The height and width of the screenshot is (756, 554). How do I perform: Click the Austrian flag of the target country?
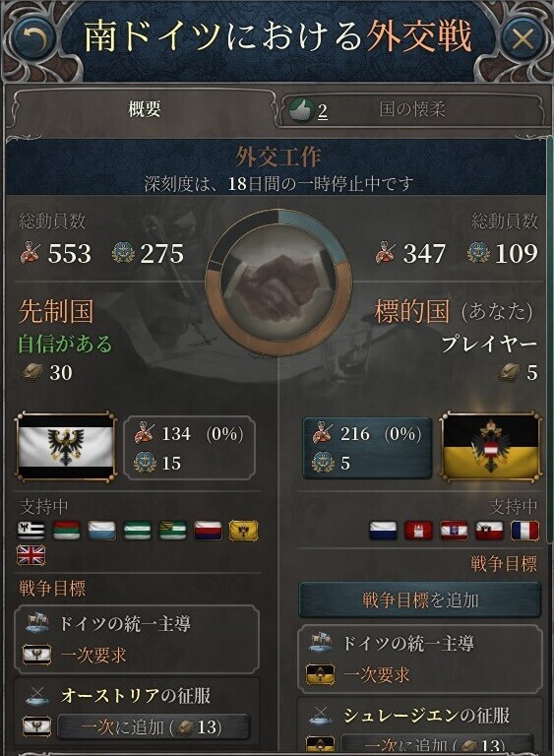tap(490, 447)
